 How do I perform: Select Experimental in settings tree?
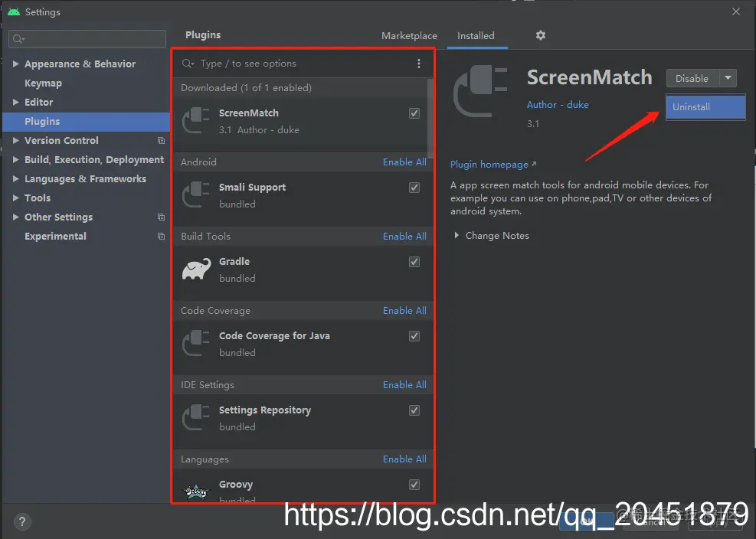click(55, 237)
